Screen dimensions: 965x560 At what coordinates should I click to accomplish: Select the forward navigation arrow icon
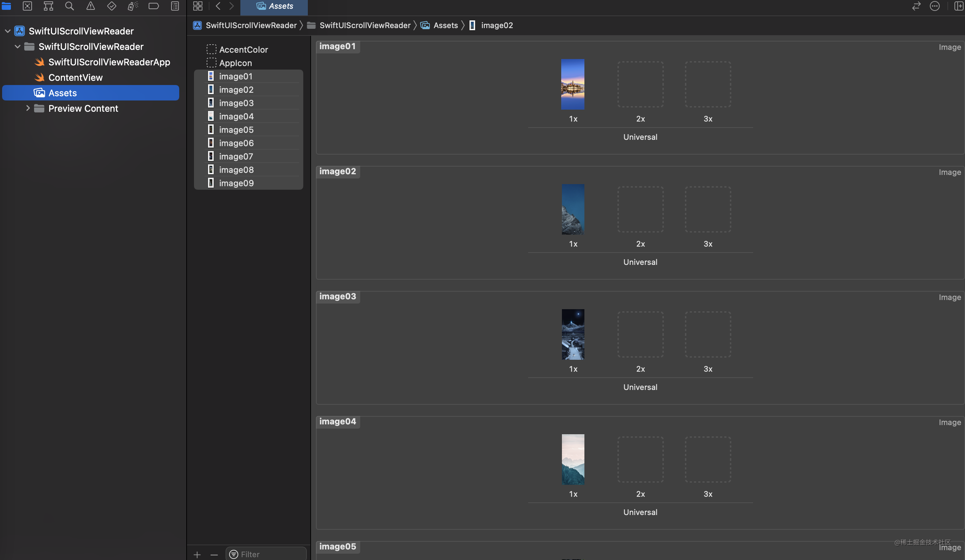click(x=232, y=6)
